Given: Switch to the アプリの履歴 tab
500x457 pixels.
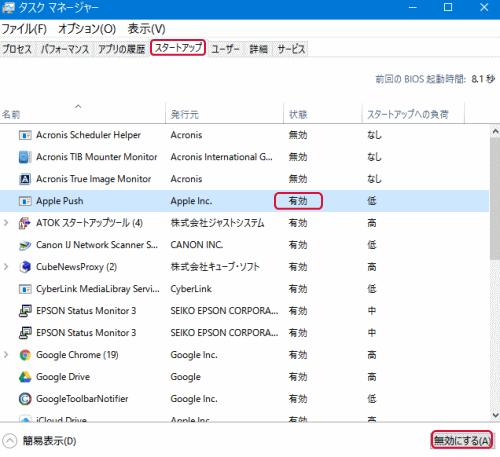Looking at the screenshot, I should [x=122, y=49].
